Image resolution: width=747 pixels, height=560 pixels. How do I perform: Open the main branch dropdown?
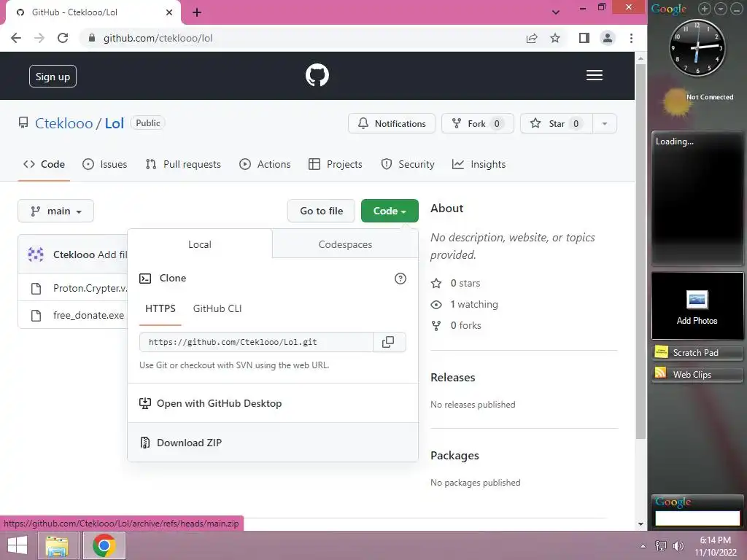[x=55, y=211]
